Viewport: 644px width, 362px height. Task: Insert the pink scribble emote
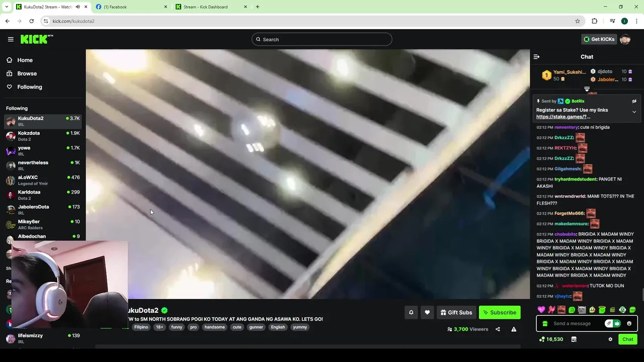click(551, 310)
